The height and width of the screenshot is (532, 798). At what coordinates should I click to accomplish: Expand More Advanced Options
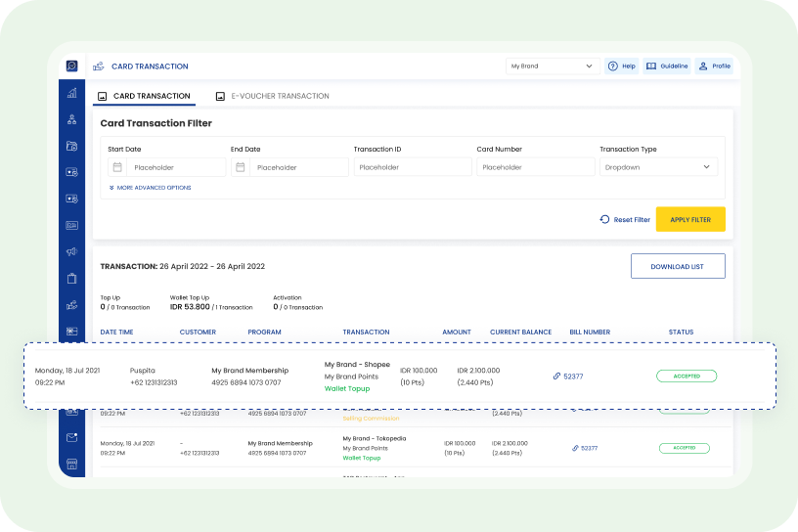pos(151,188)
